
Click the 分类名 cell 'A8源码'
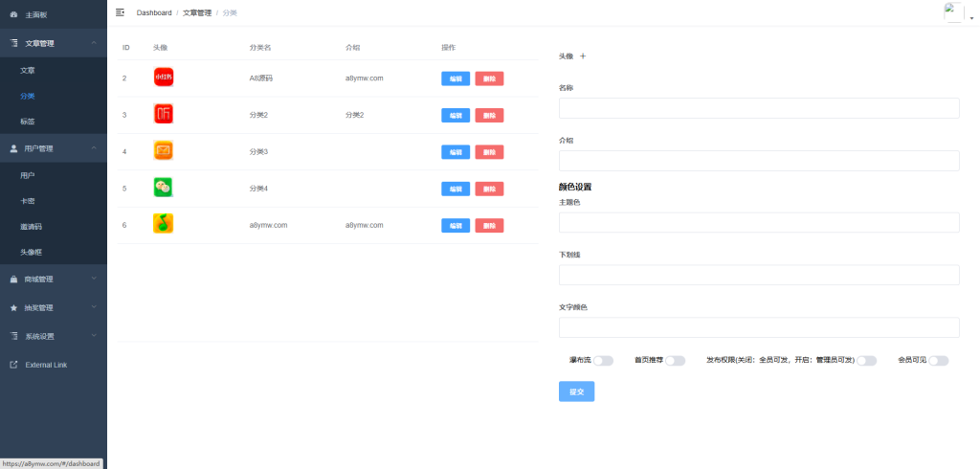tap(261, 78)
